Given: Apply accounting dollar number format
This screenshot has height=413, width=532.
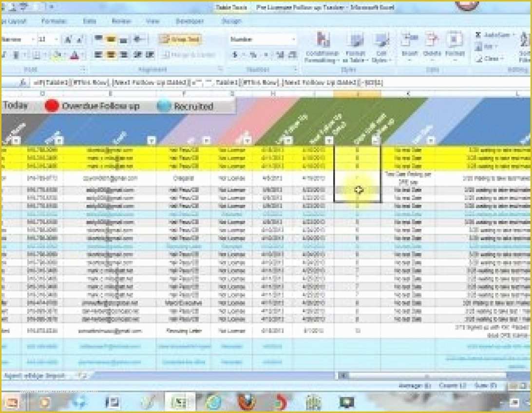Looking at the screenshot, I should coord(235,55).
